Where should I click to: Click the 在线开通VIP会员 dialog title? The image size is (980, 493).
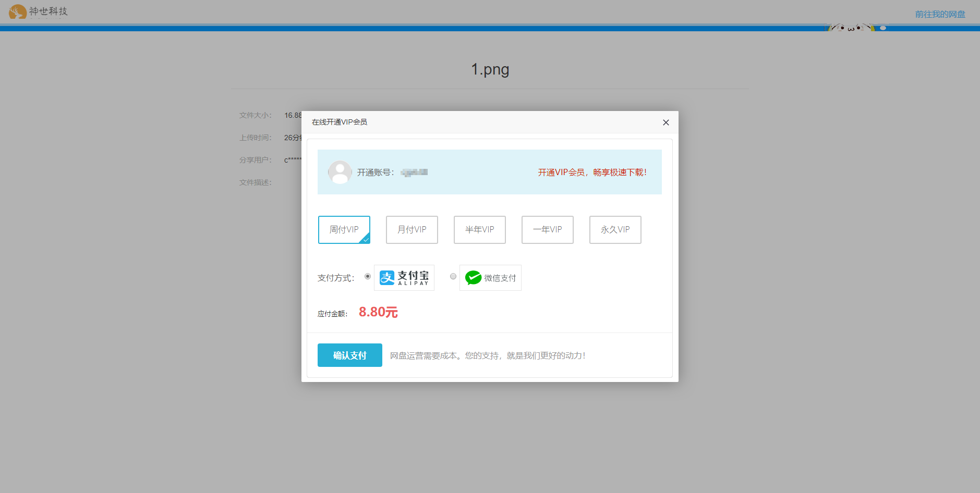click(x=340, y=122)
